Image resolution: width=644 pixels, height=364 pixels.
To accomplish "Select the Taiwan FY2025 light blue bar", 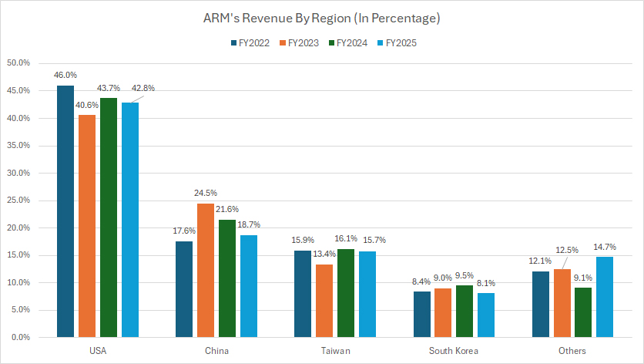I will [367, 295].
